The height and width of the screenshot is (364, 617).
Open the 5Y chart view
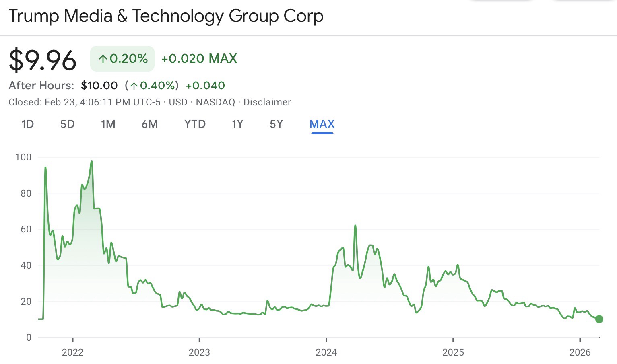(276, 124)
